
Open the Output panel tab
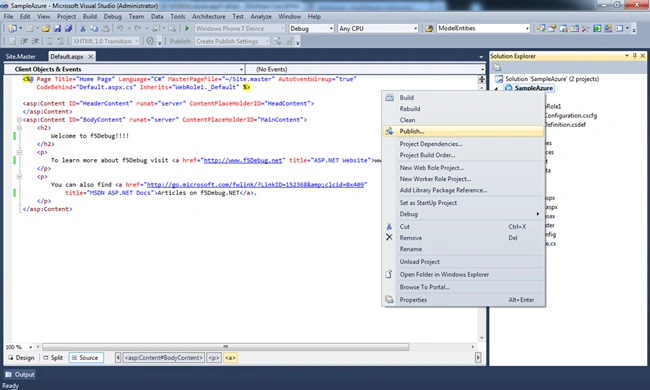point(20,374)
